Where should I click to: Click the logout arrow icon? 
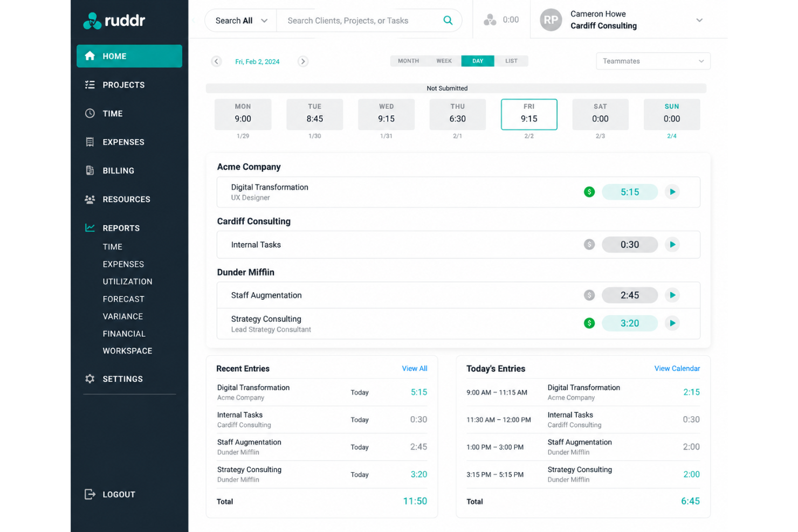[x=90, y=494]
